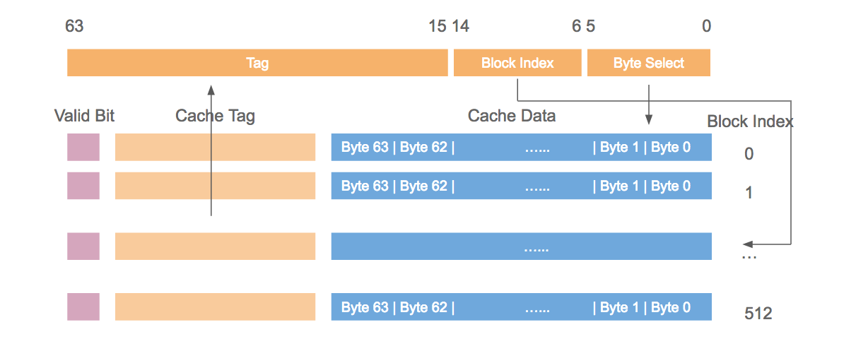The height and width of the screenshot is (351, 868).
Task: Click the Block Index label on the right
Action: pyautogui.click(x=750, y=121)
